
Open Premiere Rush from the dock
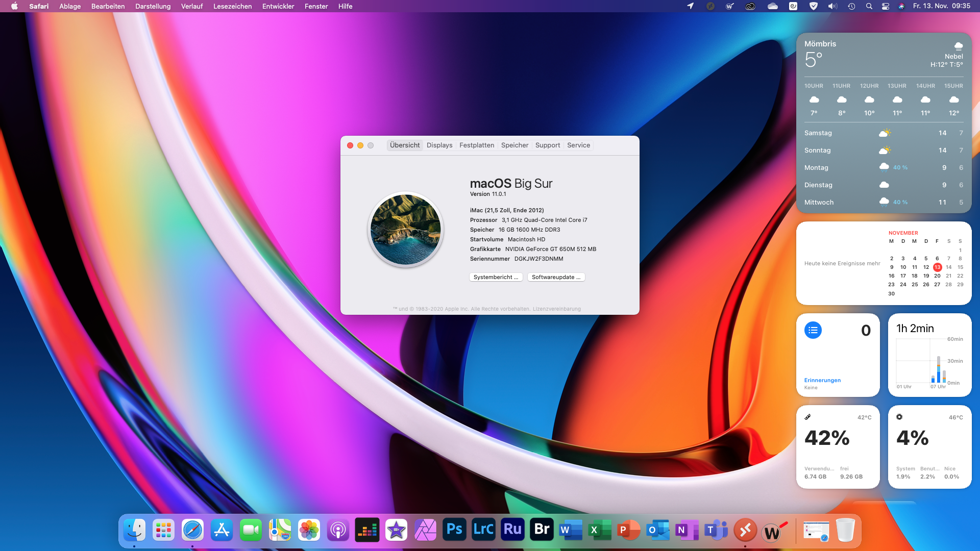[512, 530]
